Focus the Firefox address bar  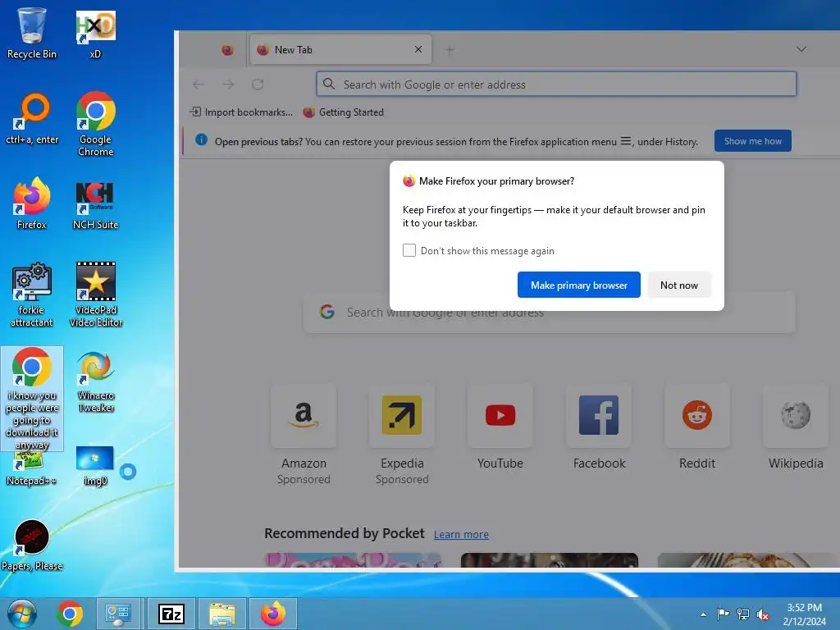556,84
